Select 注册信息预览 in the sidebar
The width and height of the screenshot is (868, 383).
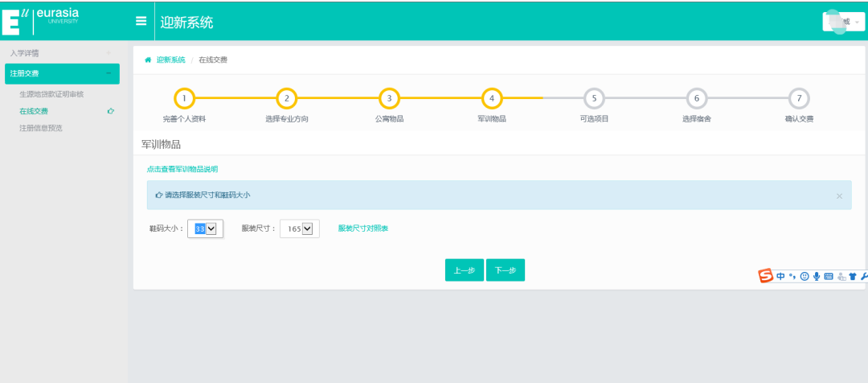pos(40,128)
